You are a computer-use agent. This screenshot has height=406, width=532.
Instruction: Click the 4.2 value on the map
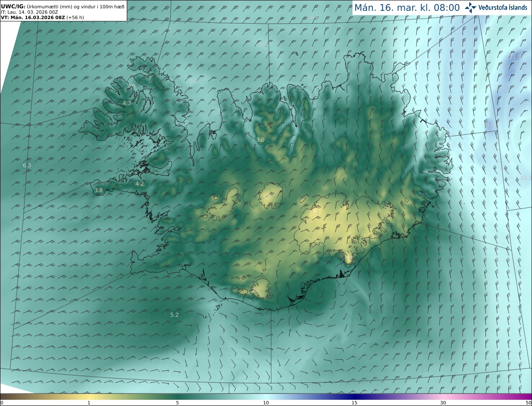click(140, 183)
